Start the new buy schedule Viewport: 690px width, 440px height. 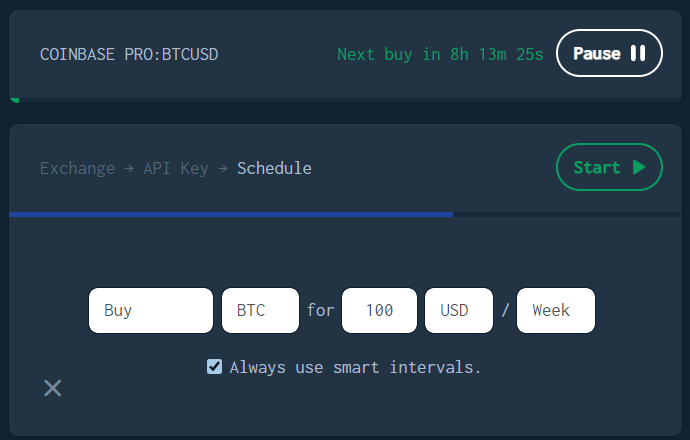point(609,167)
